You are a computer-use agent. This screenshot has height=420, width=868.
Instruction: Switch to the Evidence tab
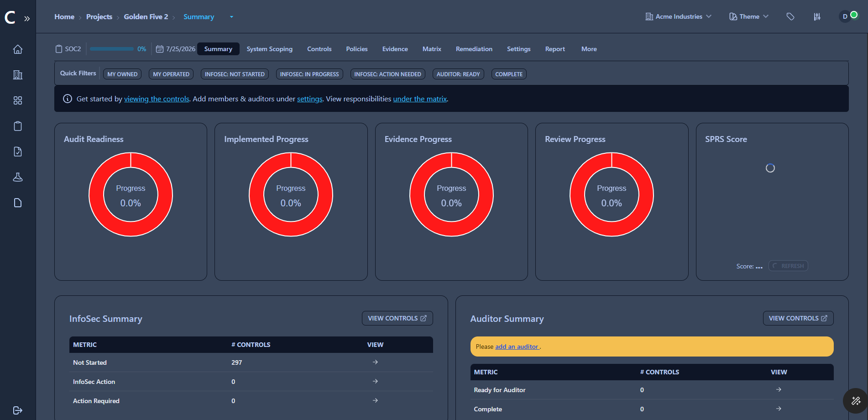pos(395,49)
